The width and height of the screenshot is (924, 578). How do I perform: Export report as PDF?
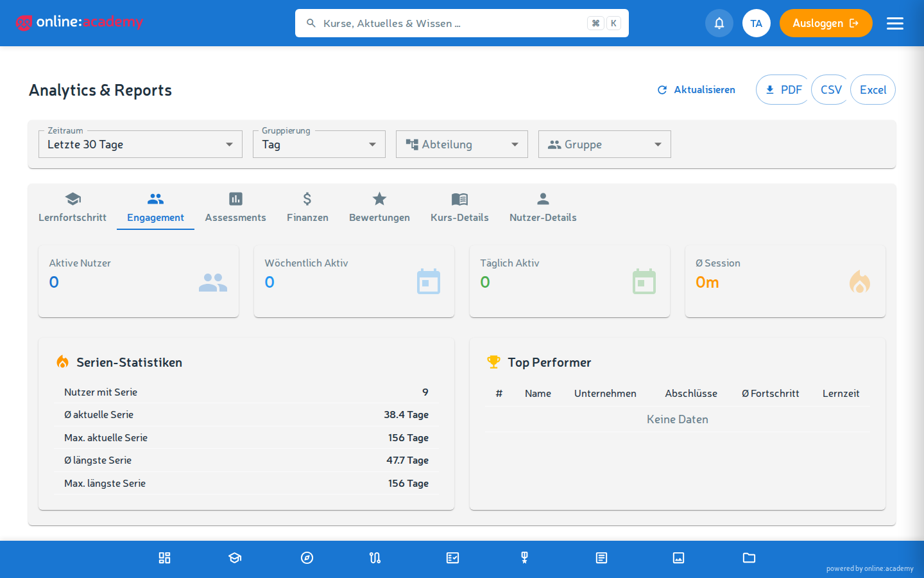tap(783, 90)
